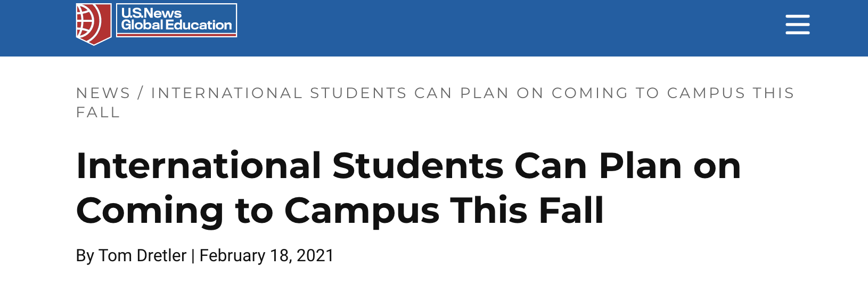Click the word FALL in breadcrumb
Image resolution: width=868 pixels, height=306 pixels.
click(x=98, y=112)
